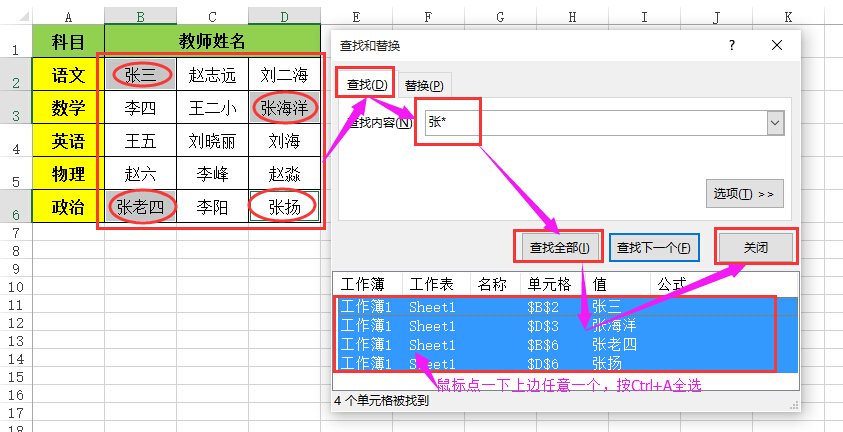The height and width of the screenshot is (432, 843).
Task: Click the Help question mark icon
Action: (732, 46)
